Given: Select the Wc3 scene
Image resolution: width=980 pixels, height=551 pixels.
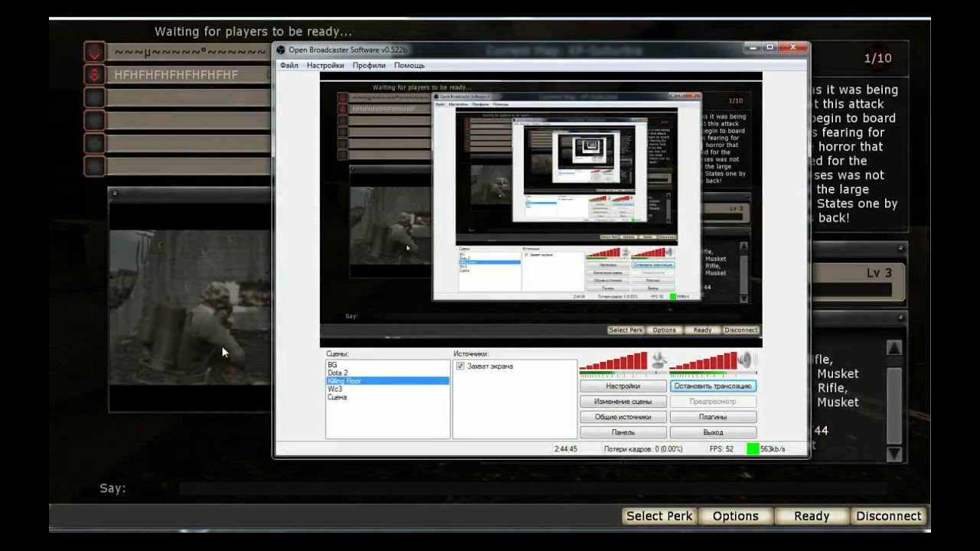Looking at the screenshot, I should point(387,389).
